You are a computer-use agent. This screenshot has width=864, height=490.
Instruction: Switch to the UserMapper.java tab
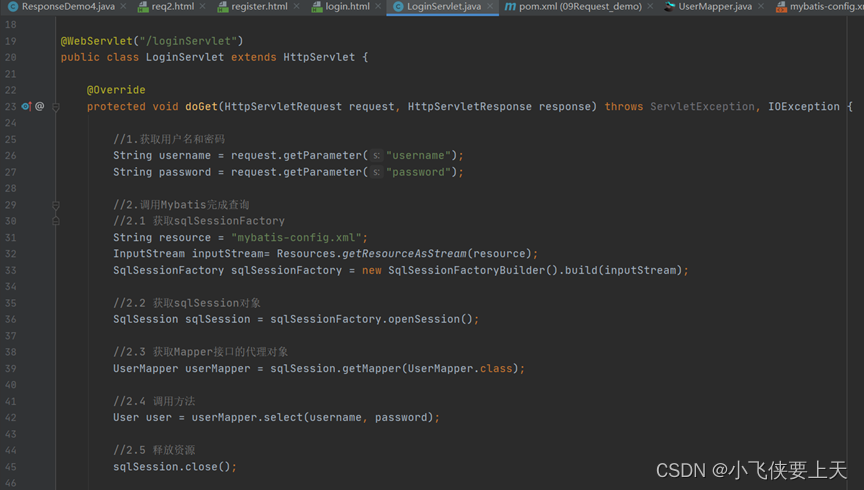pos(715,7)
